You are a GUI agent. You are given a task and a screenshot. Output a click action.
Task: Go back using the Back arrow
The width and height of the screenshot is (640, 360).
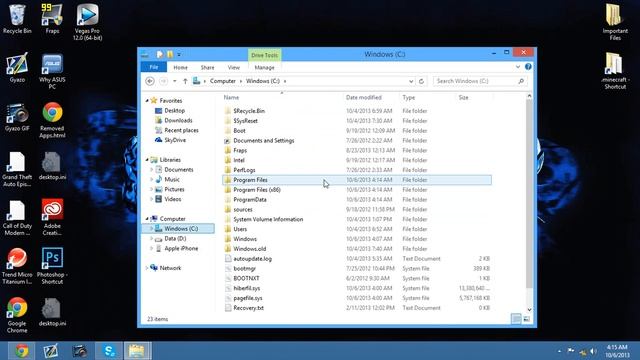point(150,81)
